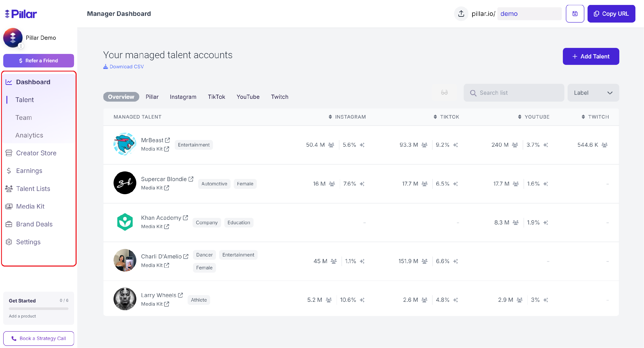Click the Add Talent button
Image resolution: width=644 pixels, height=348 pixels.
[x=591, y=56]
